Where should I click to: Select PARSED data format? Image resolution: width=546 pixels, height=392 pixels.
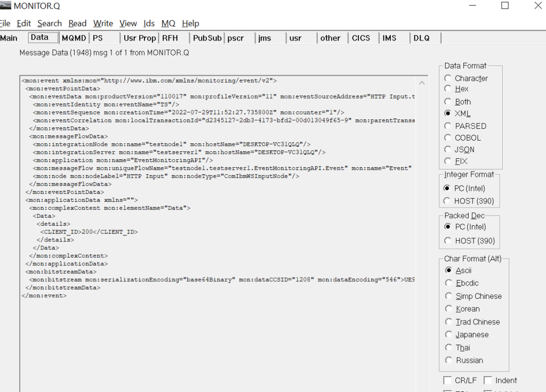tap(448, 126)
